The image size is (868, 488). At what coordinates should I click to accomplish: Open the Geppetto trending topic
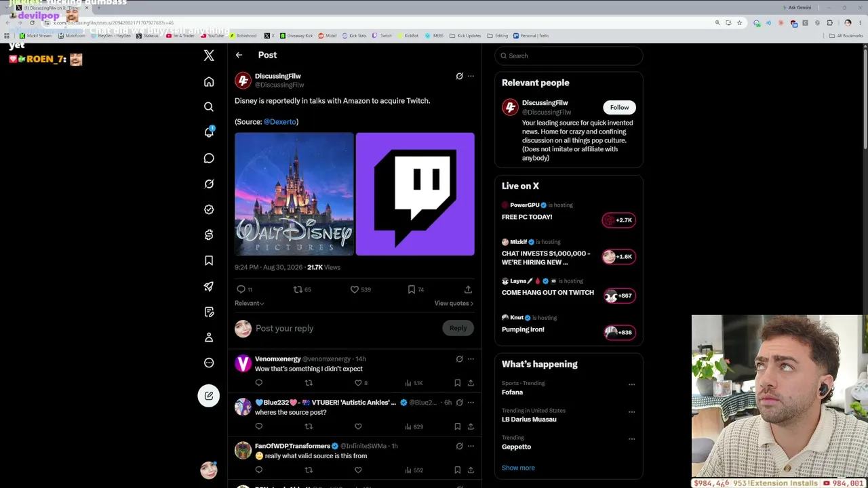coord(517,447)
